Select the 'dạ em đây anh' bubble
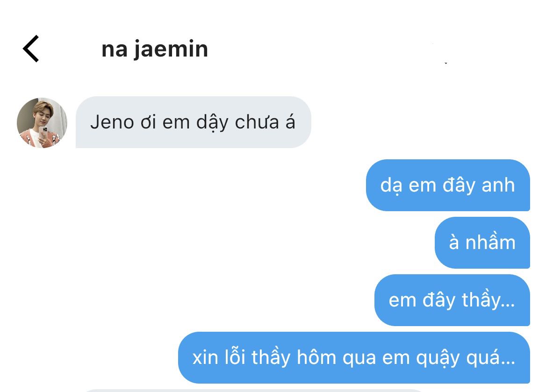 point(448,185)
